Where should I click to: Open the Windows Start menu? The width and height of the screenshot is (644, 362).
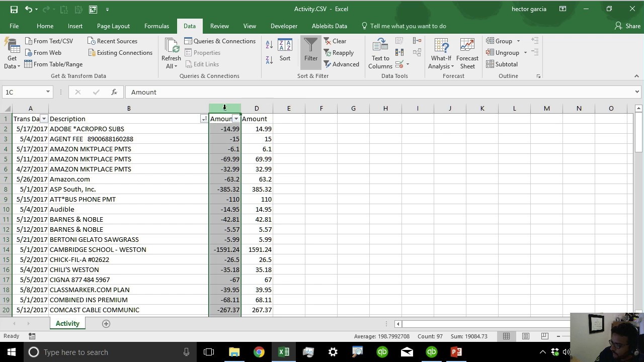12,352
